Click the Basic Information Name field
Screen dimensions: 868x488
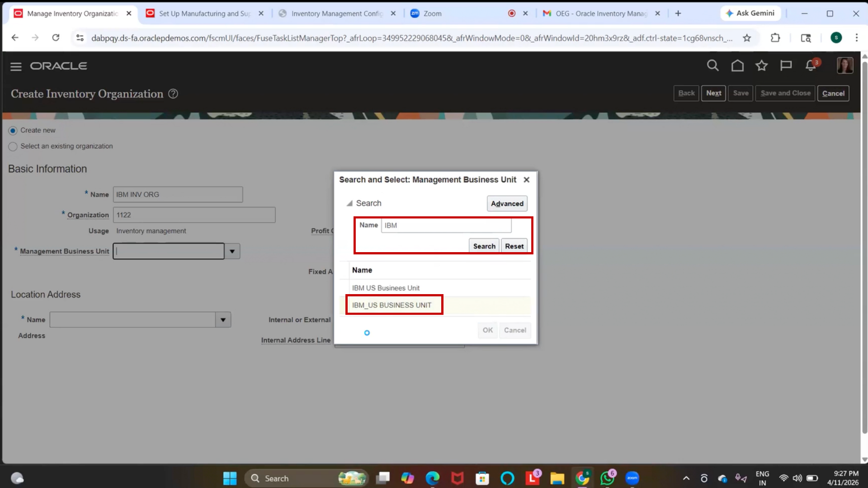click(x=178, y=195)
